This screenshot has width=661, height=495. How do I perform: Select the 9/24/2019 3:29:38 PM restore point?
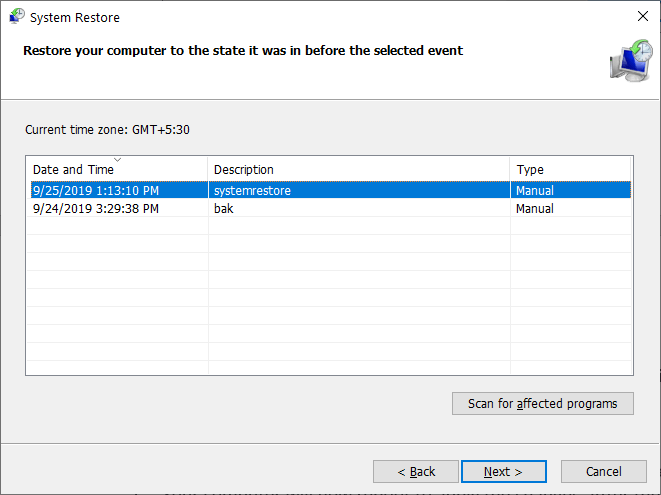click(x=95, y=209)
